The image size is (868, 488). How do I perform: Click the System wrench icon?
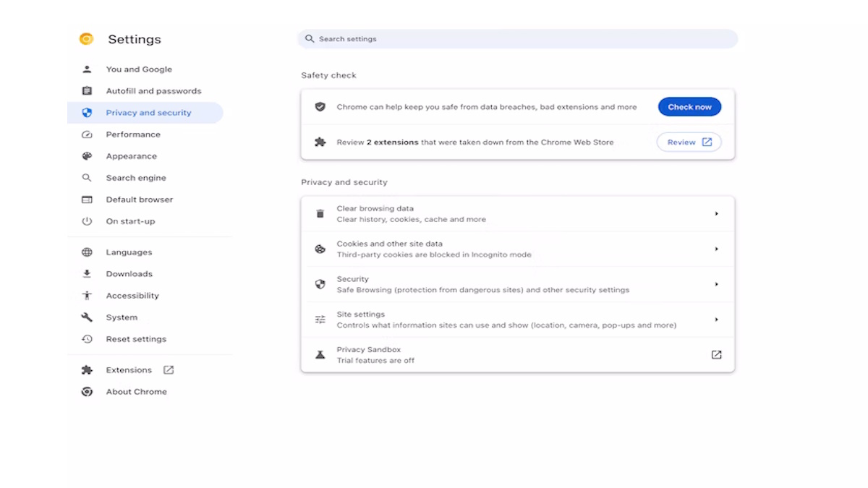(87, 317)
